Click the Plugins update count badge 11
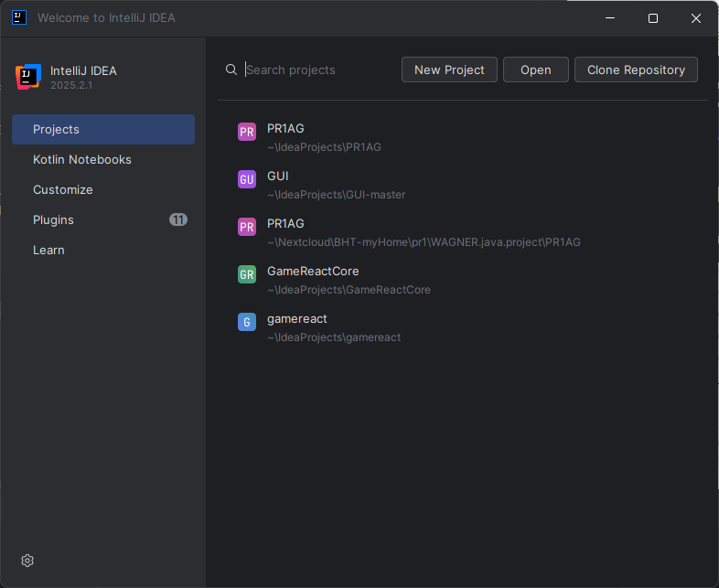Viewport: 719px width, 588px height. click(178, 220)
